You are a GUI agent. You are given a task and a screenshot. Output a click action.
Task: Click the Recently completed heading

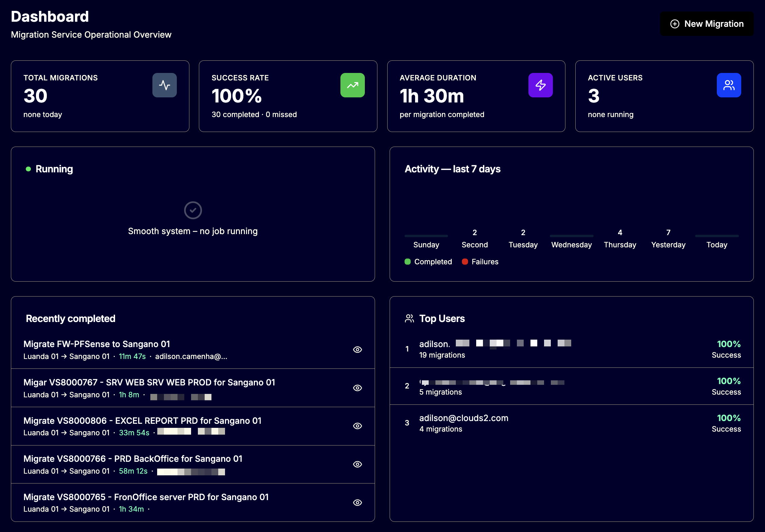click(x=71, y=319)
